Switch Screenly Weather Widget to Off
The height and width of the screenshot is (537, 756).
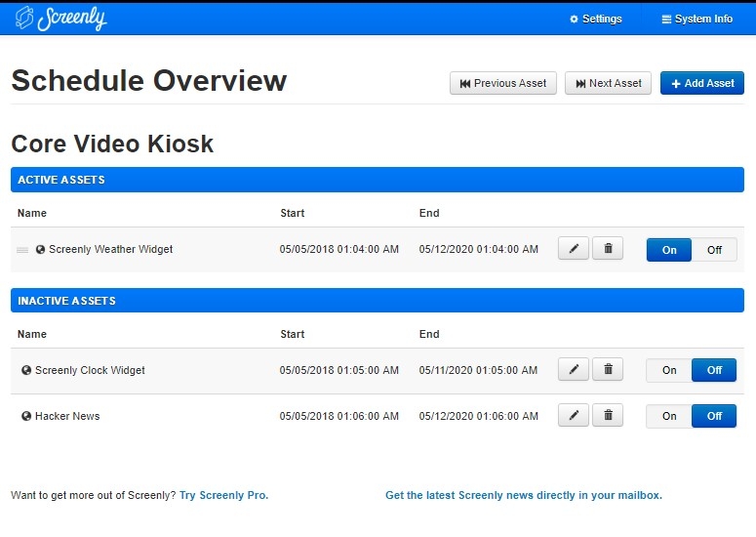click(x=714, y=250)
